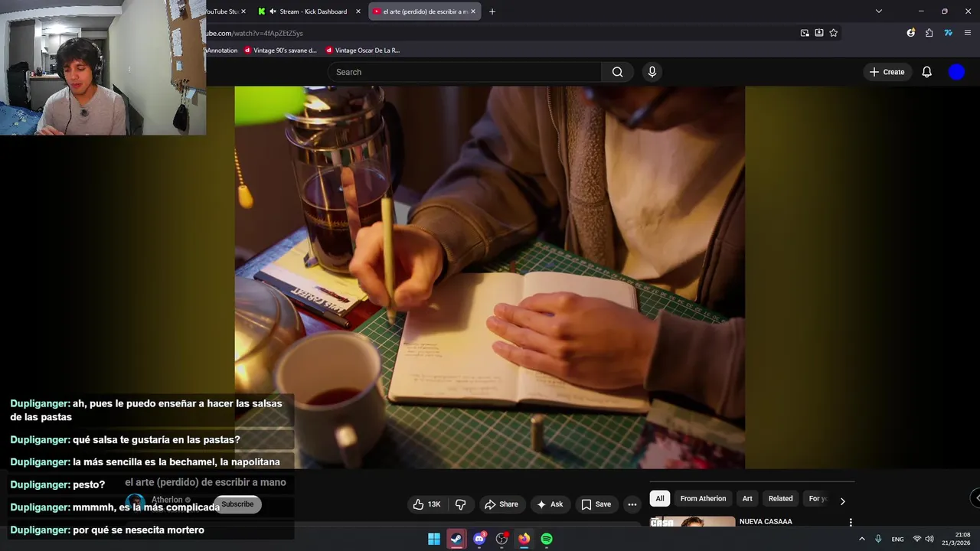Screen dimensions: 980x551
Task: Click the install/download page icon
Action: [819, 33]
